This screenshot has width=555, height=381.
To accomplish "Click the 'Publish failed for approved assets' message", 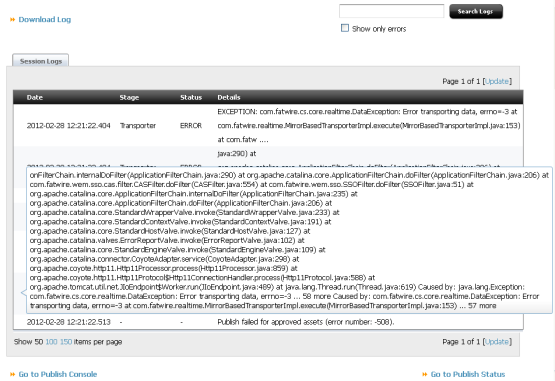I will (x=305, y=322).
